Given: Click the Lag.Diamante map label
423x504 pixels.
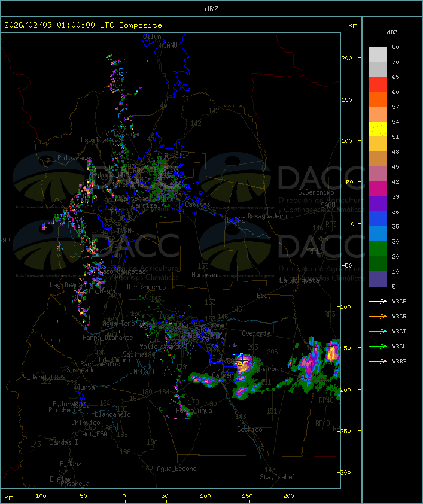Looking at the screenshot, I should click(x=71, y=285).
